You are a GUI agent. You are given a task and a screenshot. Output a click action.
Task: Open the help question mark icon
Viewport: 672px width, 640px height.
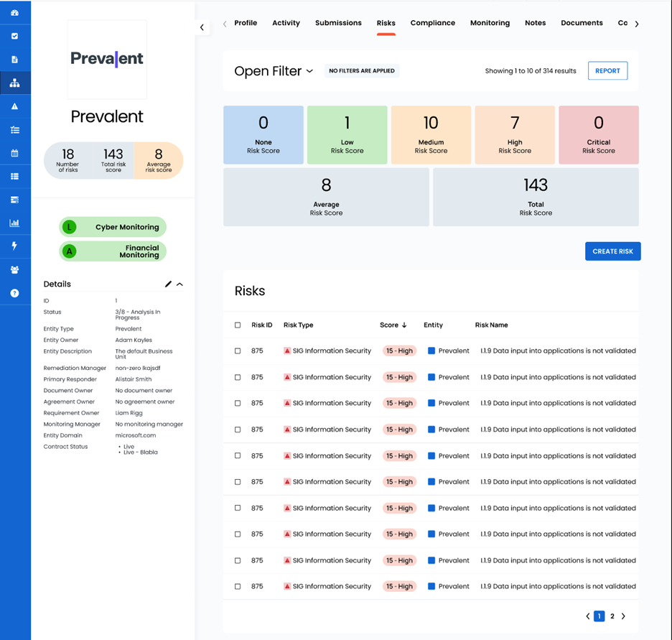(14, 293)
